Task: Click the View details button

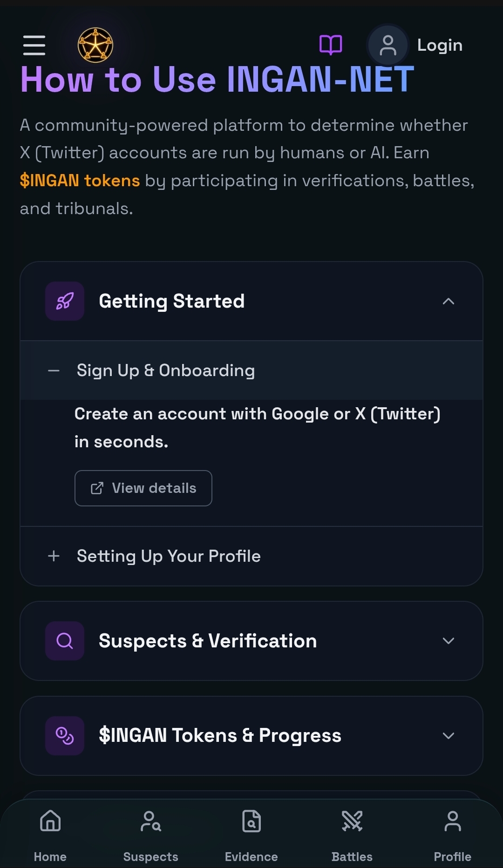Action: (x=143, y=488)
